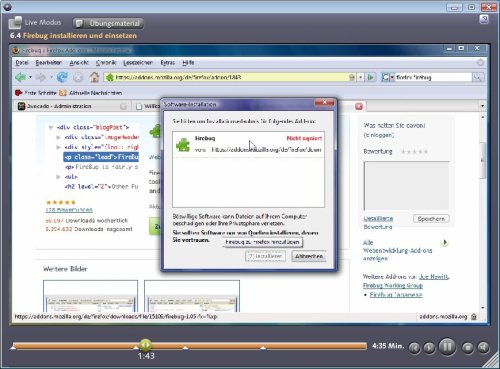The width and height of the screenshot is (500, 369).
Task: Go to the Firefox home page
Action: (x=94, y=77)
